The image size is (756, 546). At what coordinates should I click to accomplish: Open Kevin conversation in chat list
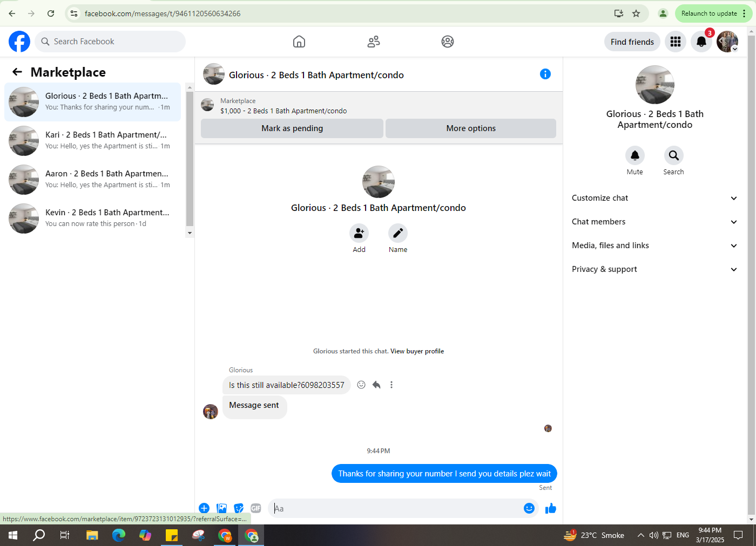93,219
